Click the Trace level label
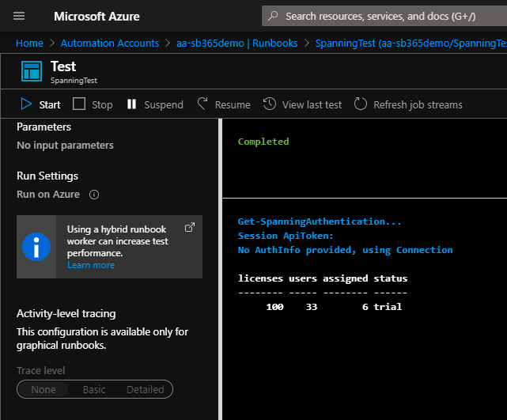Screen dimensions: 507x420 point(41,370)
